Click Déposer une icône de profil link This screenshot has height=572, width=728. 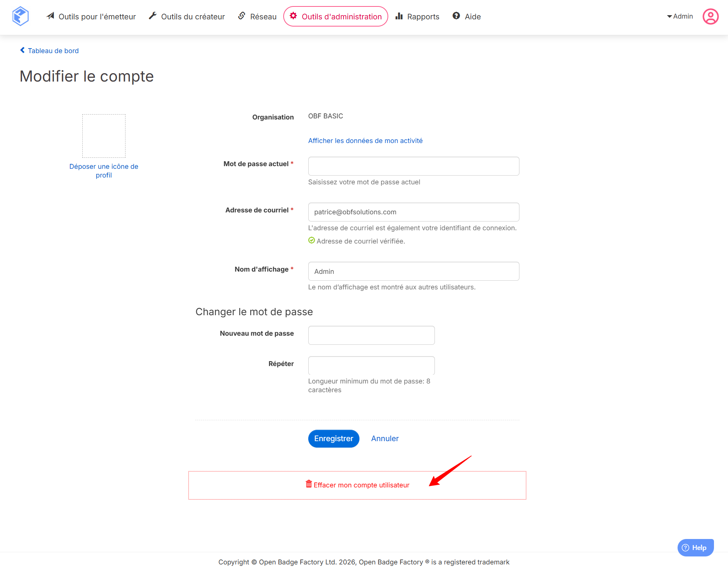click(104, 171)
